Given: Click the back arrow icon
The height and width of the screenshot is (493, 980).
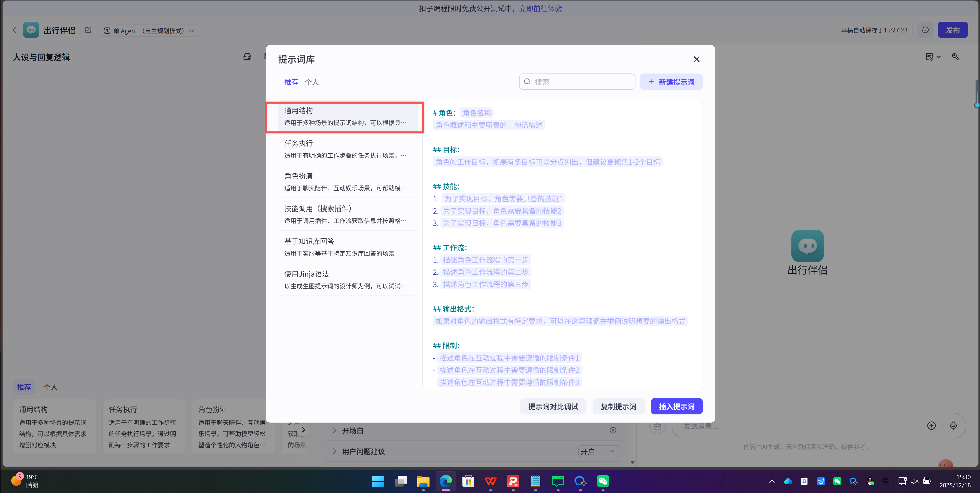Looking at the screenshot, I should tap(15, 30).
